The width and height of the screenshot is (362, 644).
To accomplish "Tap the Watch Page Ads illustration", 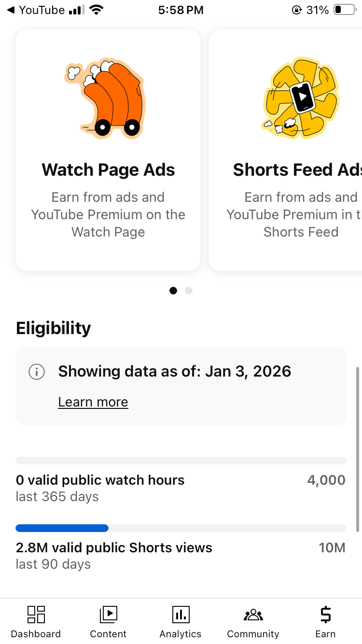I will [106, 98].
